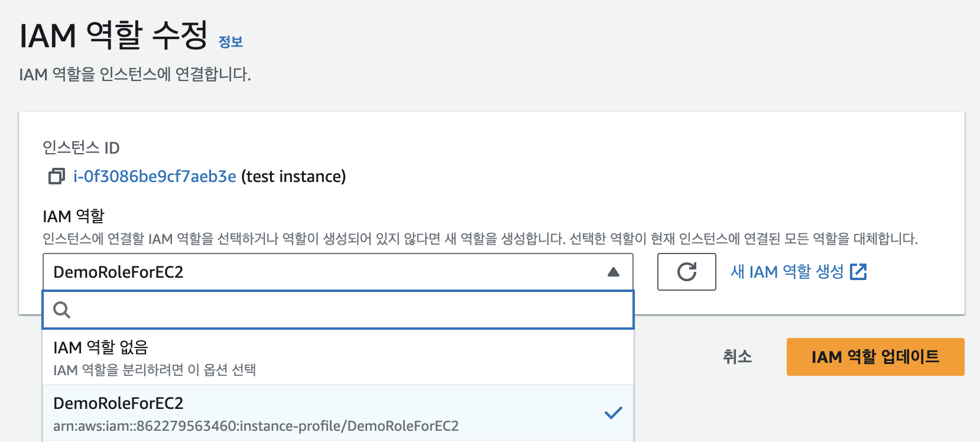Viewport: 980px width, 442px height.
Task: Click the 'IAM 역할 업데이트' button
Action: click(875, 357)
